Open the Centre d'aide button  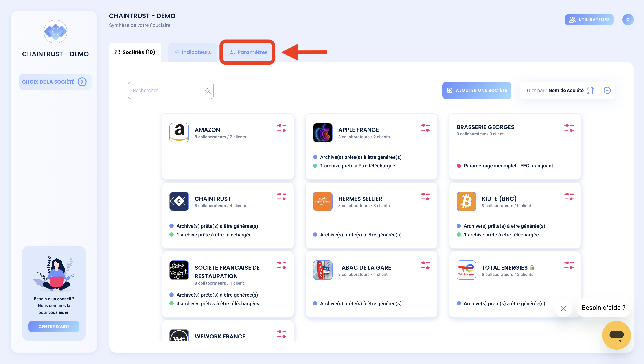54,327
